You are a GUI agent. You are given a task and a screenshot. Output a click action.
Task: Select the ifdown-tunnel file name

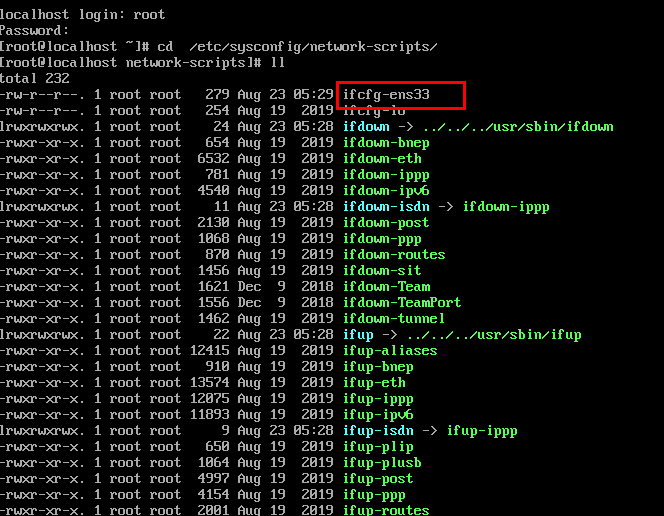click(394, 319)
